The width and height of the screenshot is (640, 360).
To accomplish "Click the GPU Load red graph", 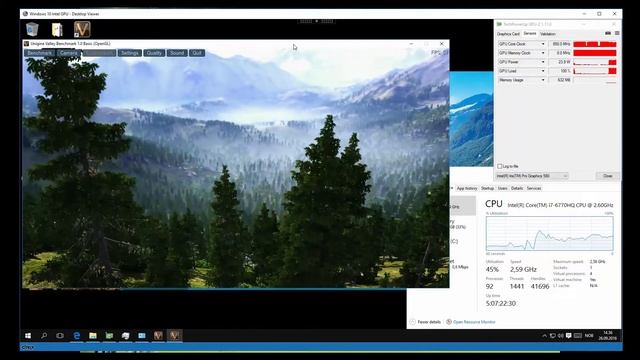I will tap(595, 71).
